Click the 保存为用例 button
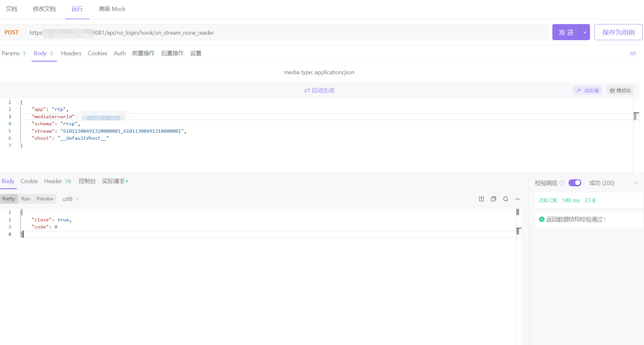The height and width of the screenshot is (345, 644). [618, 32]
